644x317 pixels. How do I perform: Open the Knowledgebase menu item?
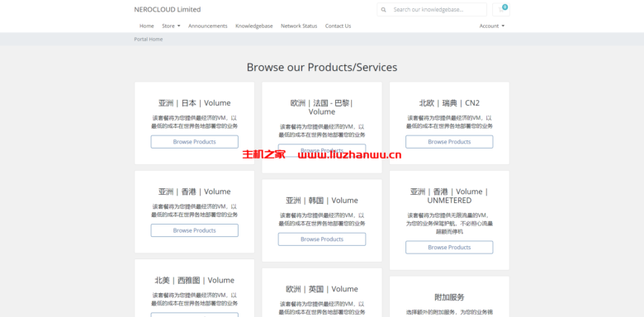pyautogui.click(x=254, y=26)
